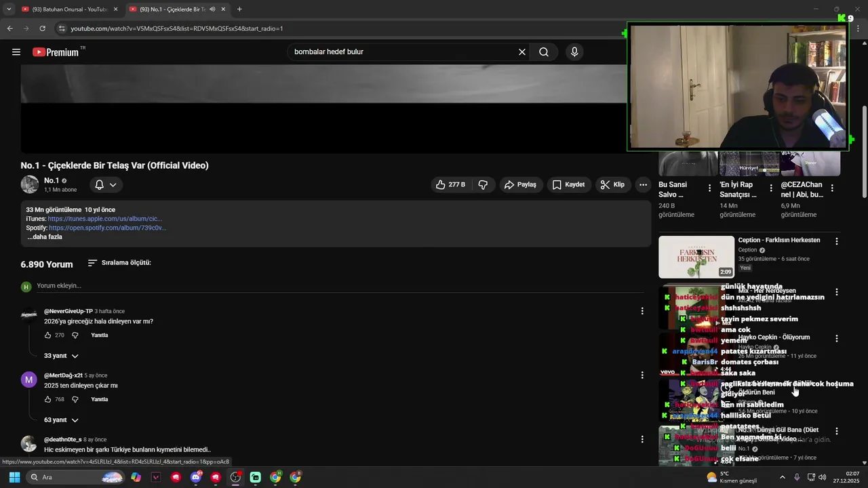The width and height of the screenshot is (868, 488).
Task: Open Discord from the taskbar
Action: coord(196,477)
